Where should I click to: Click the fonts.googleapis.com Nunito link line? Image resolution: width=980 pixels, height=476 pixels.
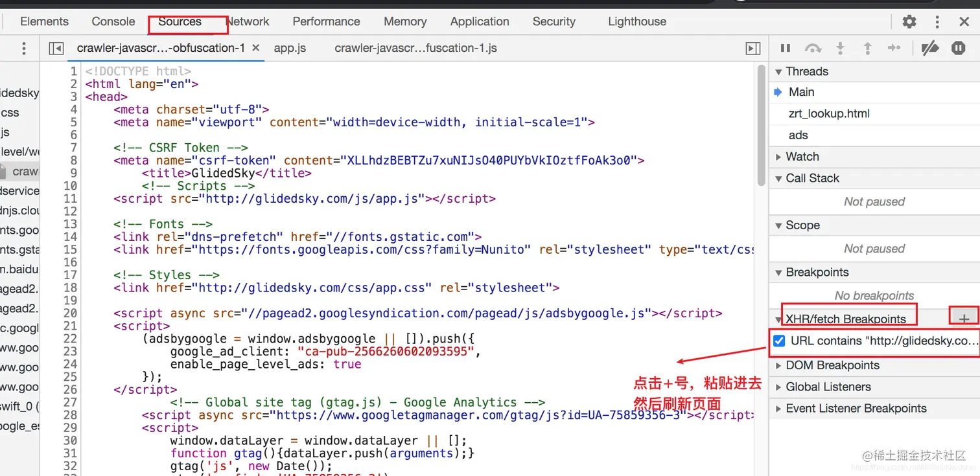pos(434,249)
